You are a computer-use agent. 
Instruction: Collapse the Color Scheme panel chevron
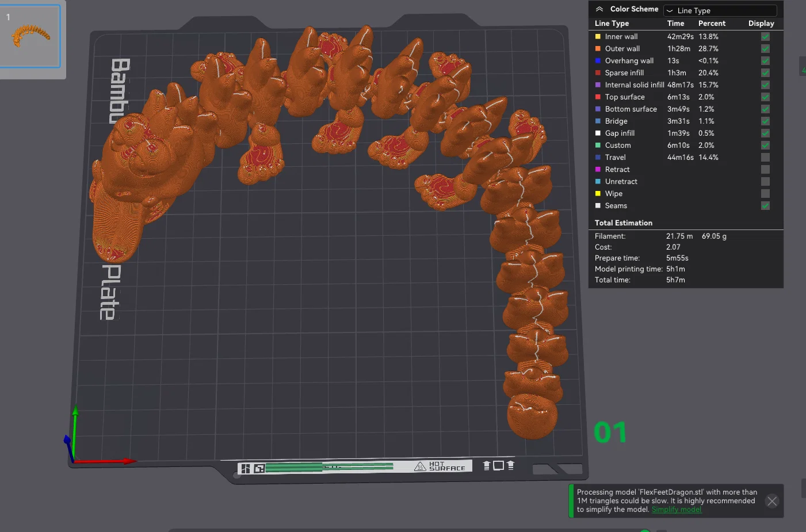click(599, 9)
